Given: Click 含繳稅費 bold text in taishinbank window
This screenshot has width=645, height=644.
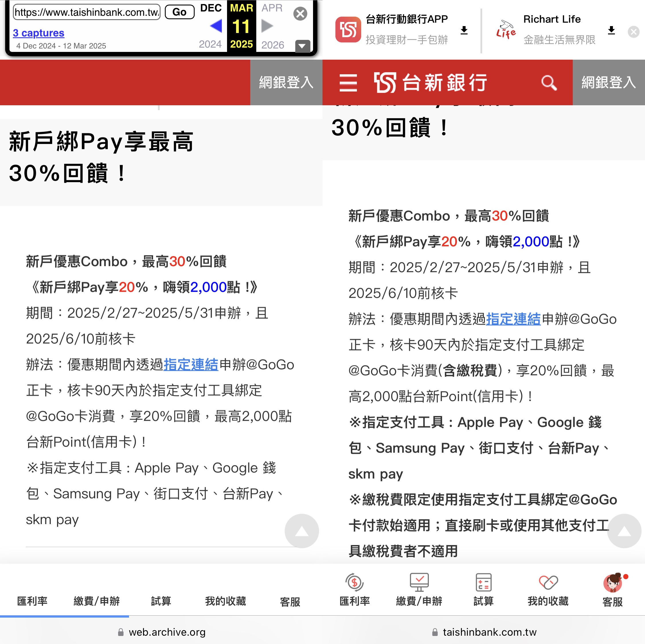Looking at the screenshot, I should 470,370.
